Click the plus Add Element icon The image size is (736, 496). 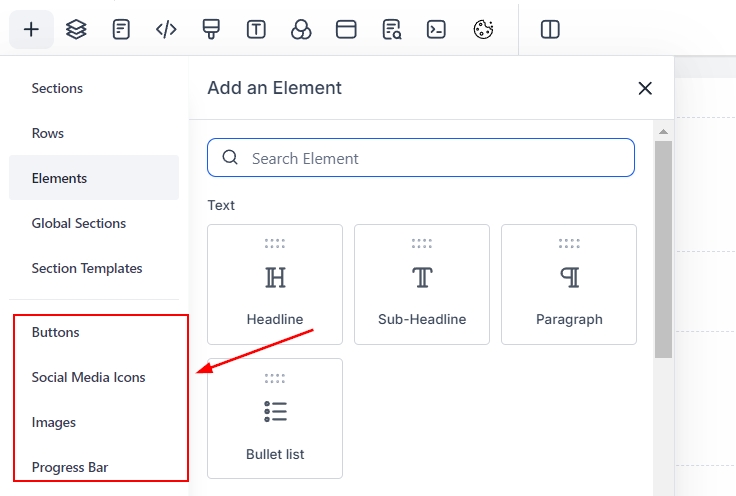(x=31, y=29)
